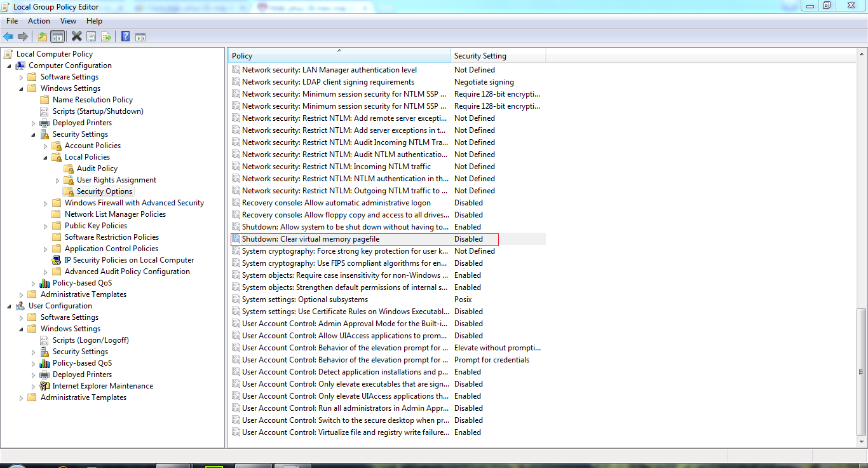Toggle the Show/Hide Console Tree button
The image size is (868, 468).
57,36
